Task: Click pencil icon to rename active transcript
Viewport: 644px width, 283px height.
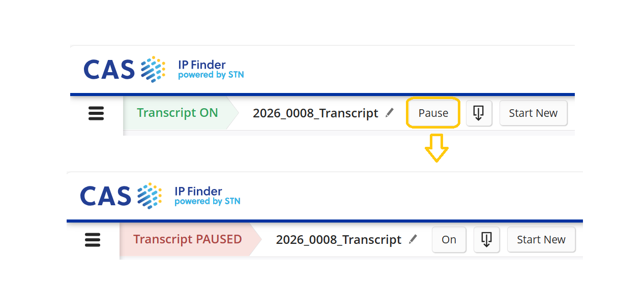Action: point(390,113)
